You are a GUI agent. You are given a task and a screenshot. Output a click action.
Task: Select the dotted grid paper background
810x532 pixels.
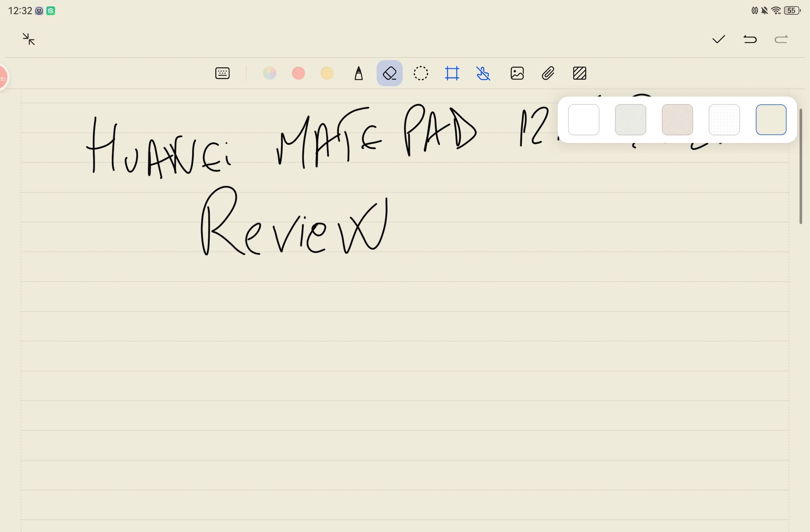tap(724, 120)
